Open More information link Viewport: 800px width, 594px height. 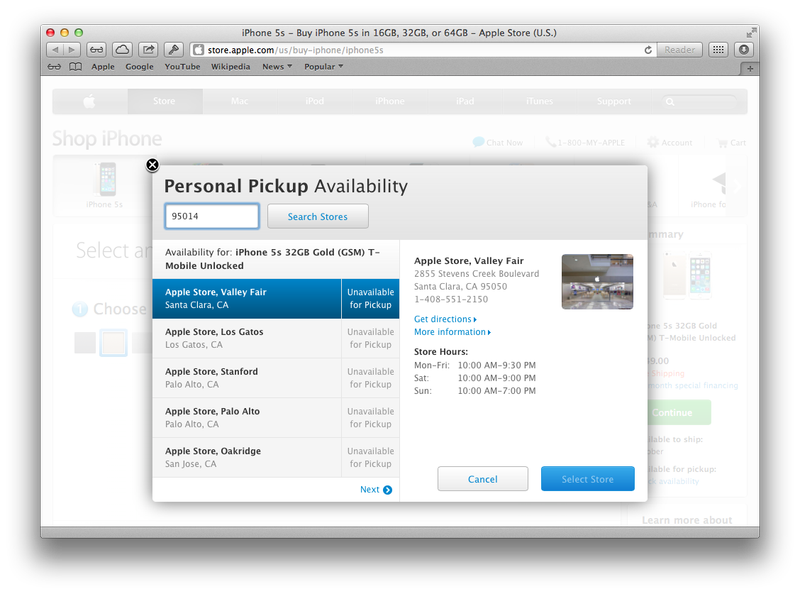[452, 332]
